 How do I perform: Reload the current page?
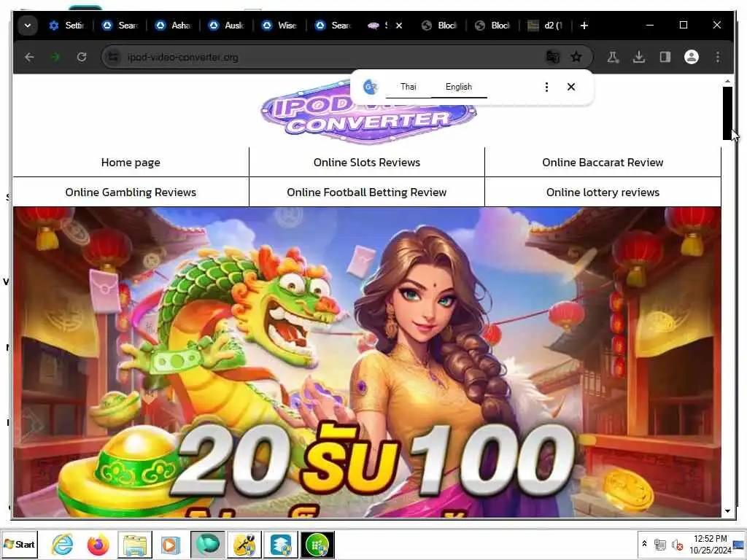tap(82, 57)
